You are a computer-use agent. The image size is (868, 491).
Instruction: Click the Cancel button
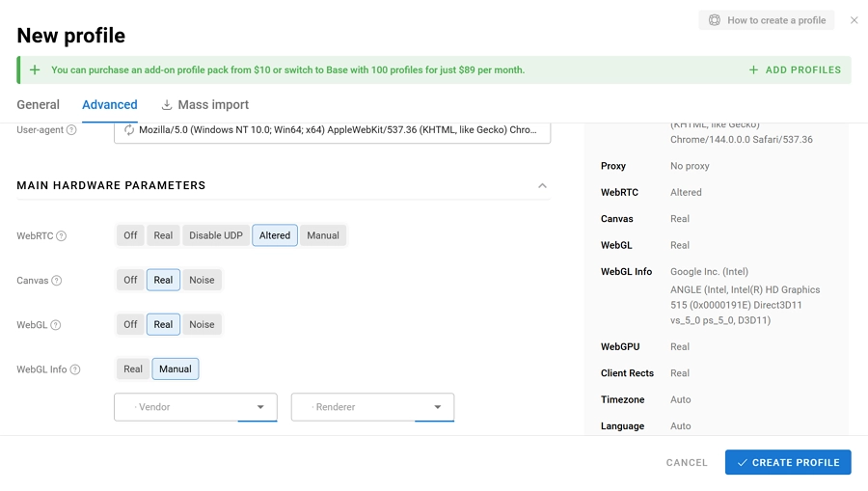click(x=687, y=463)
